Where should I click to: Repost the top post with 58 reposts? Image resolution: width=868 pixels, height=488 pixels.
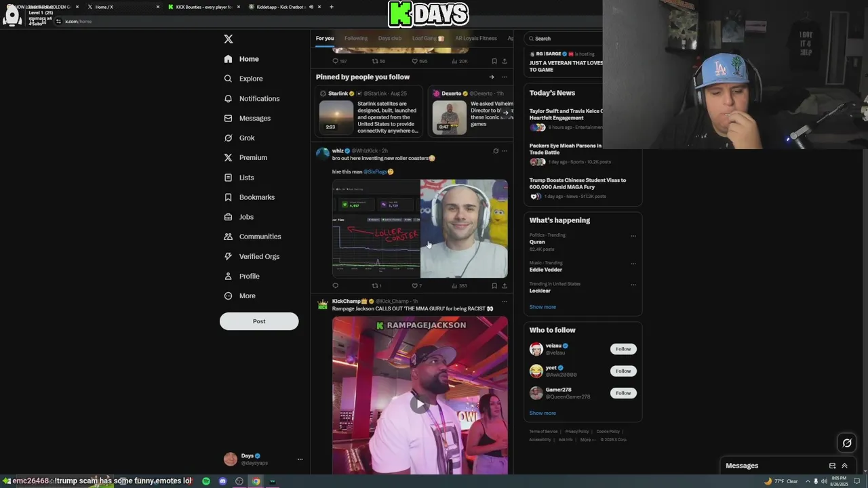click(x=378, y=61)
